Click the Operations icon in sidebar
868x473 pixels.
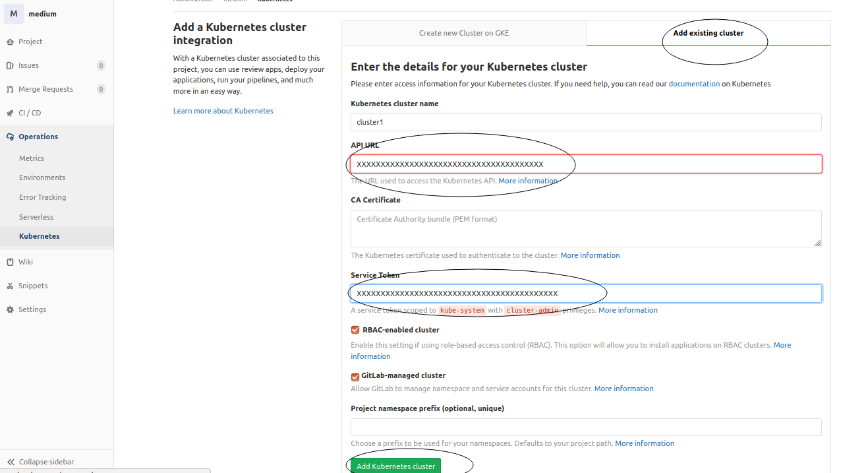coord(10,137)
